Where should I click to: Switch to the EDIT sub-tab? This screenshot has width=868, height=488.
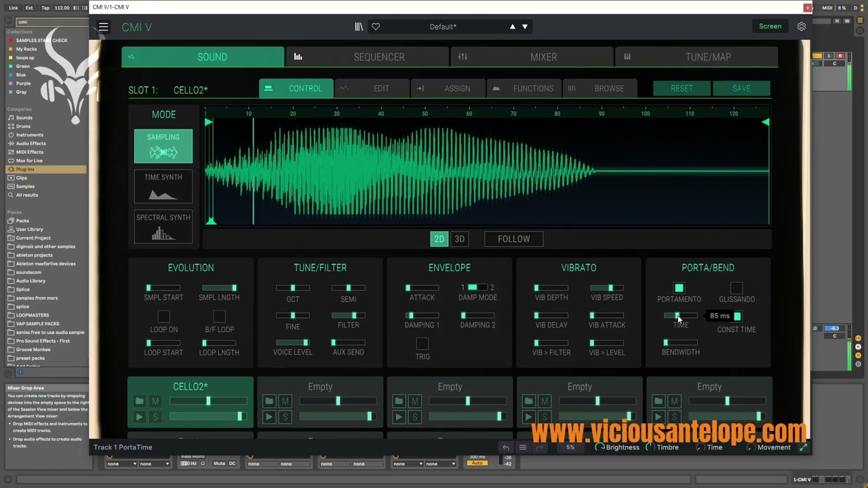point(372,88)
